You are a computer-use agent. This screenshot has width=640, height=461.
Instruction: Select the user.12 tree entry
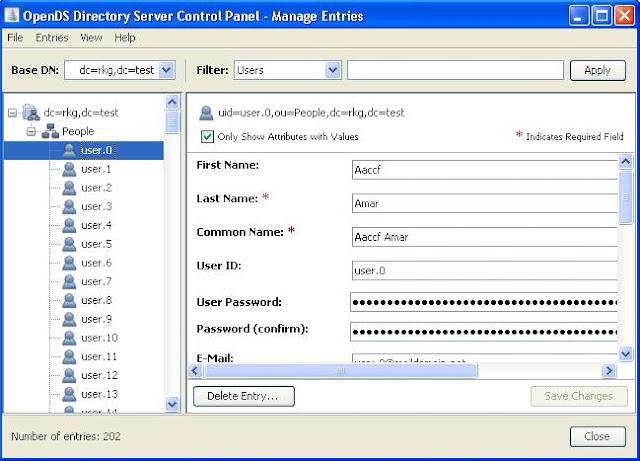(x=99, y=376)
